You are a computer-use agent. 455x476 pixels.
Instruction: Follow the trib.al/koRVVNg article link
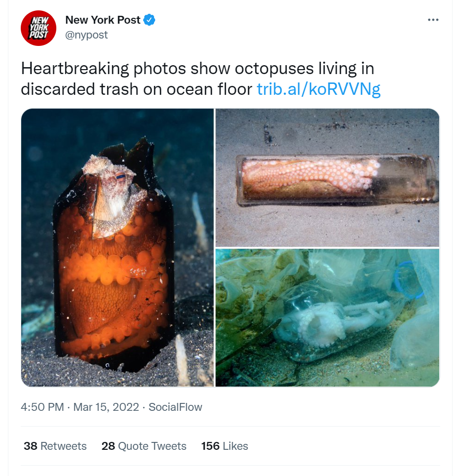[319, 89]
